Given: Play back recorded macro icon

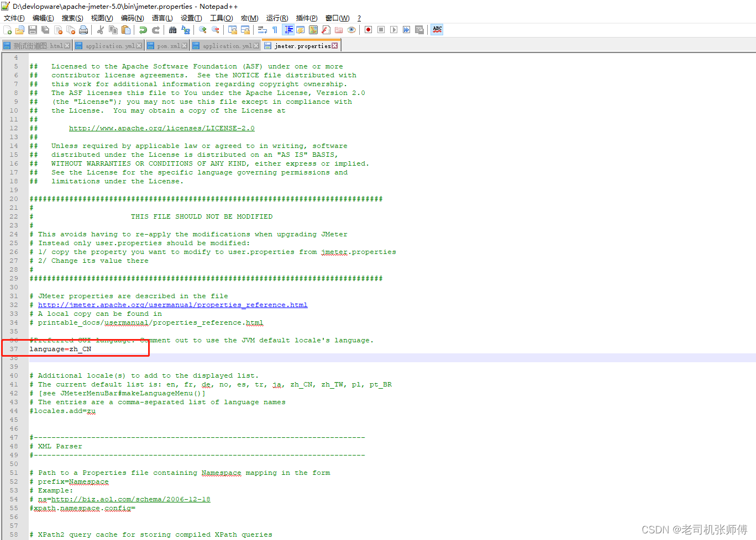Looking at the screenshot, I should click(394, 30).
